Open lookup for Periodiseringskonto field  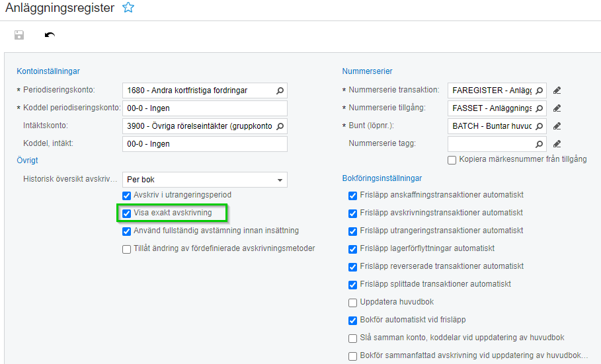pyautogui.click(x=280, y=91)
